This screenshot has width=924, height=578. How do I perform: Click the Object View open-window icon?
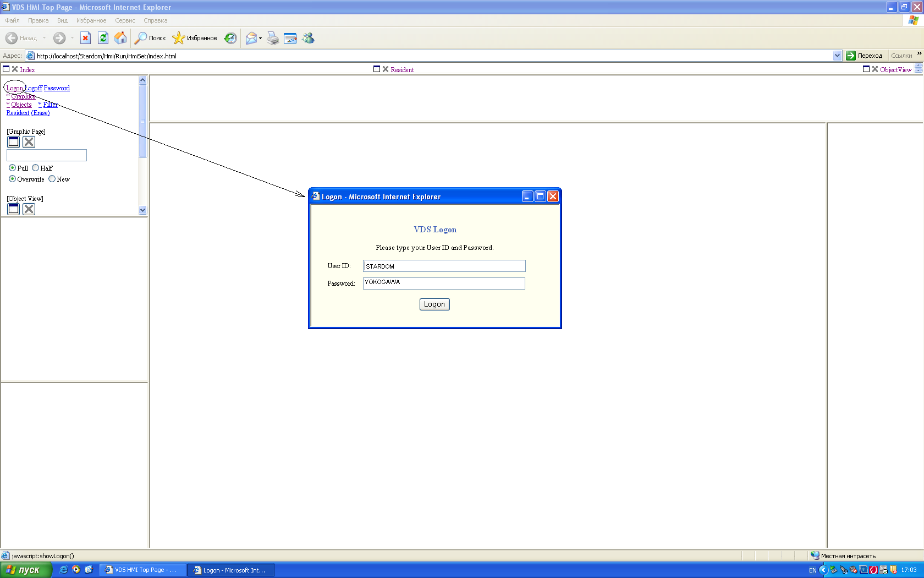tap(14, 209)
